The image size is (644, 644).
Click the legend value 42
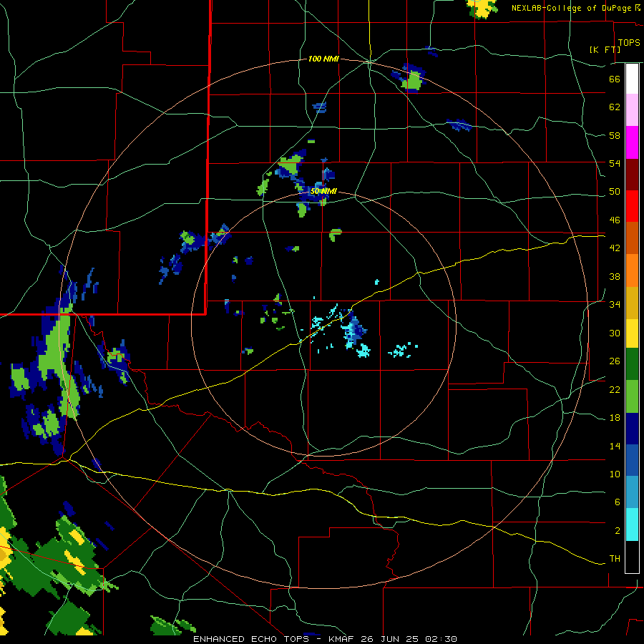pyautogui.click(x=615, y=248)
